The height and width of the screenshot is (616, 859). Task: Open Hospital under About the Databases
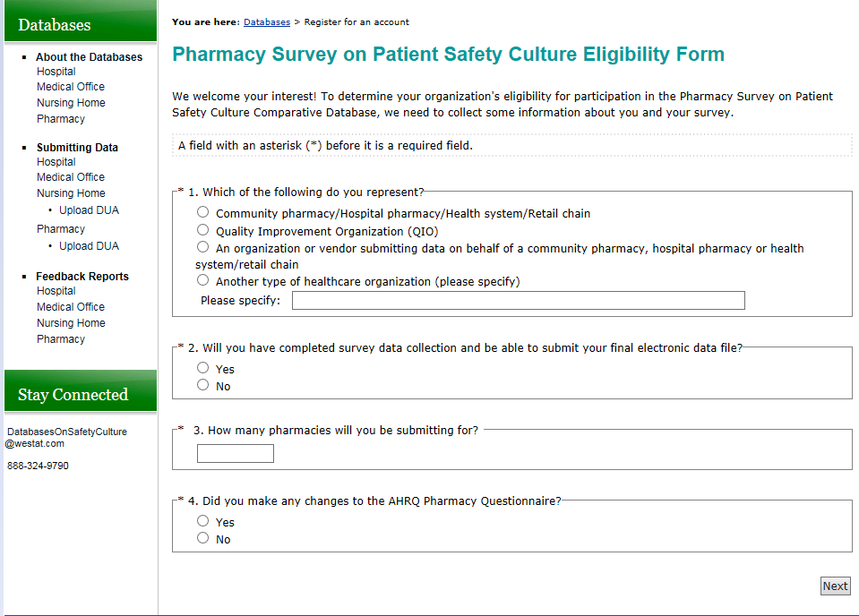(x=56, y=72)
